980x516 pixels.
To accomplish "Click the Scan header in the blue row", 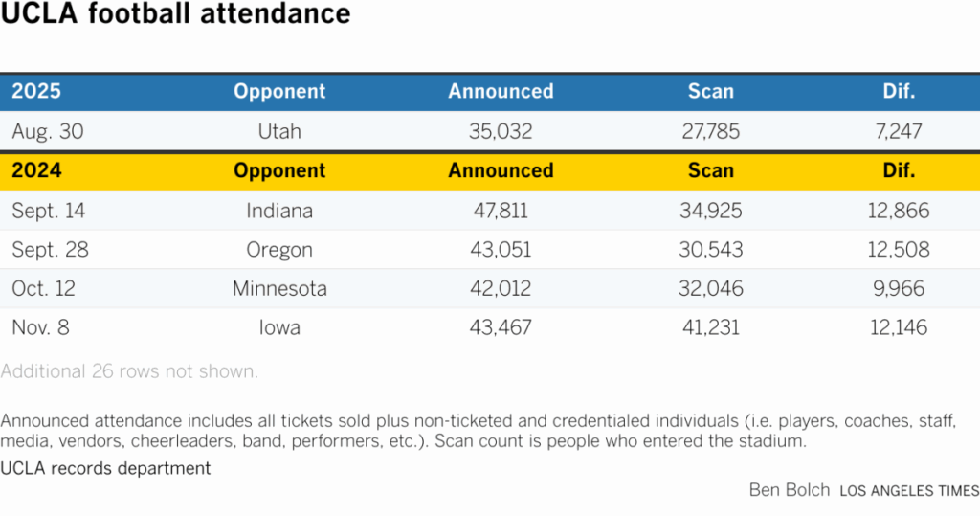I will click(x=710, y=92).
